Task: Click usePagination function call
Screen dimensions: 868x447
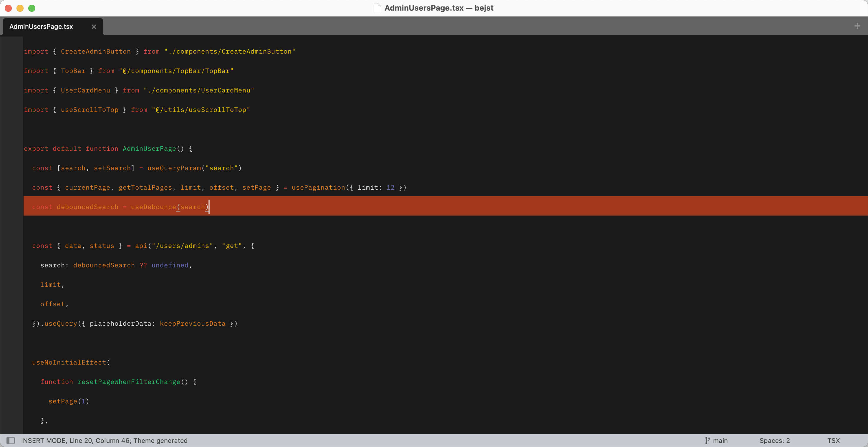Action: click(318, 188)
